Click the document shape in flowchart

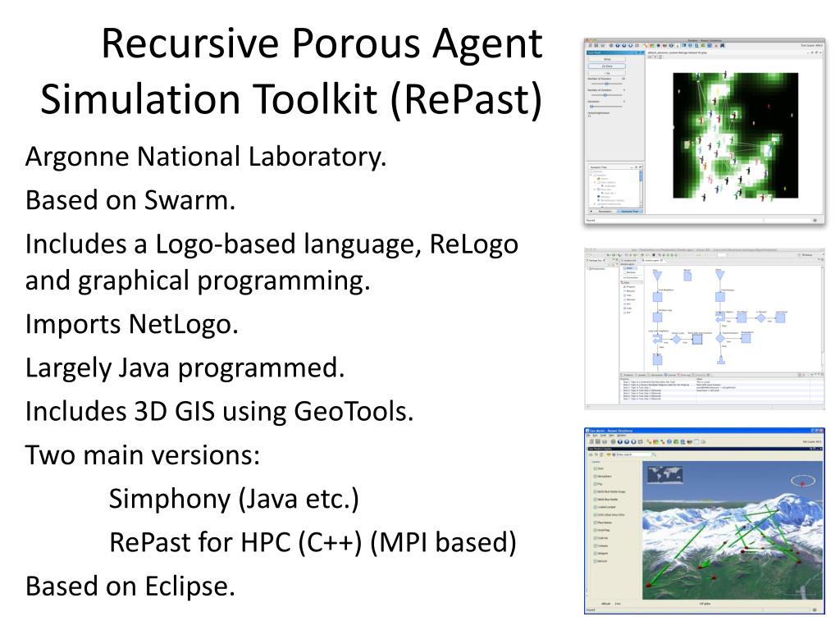pyautogui.click(x=687, y=276)
